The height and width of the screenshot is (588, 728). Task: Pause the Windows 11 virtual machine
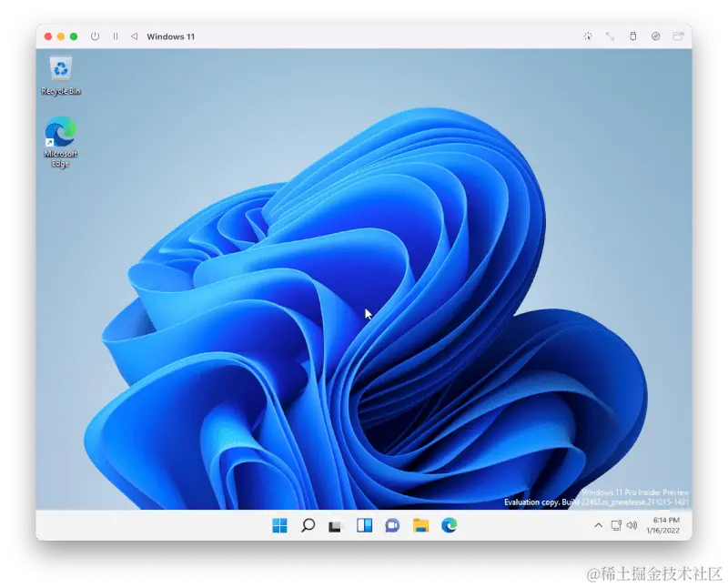click(x=116, y=36)
